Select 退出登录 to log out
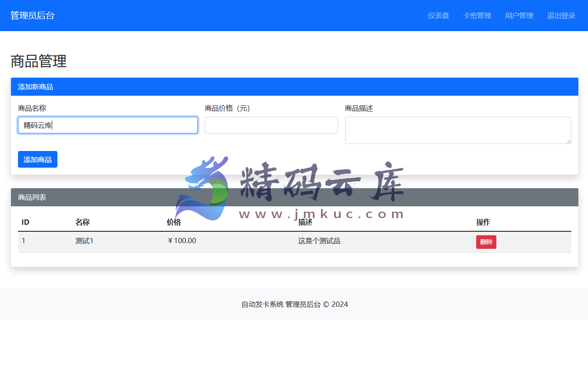 tap(561, 15)
